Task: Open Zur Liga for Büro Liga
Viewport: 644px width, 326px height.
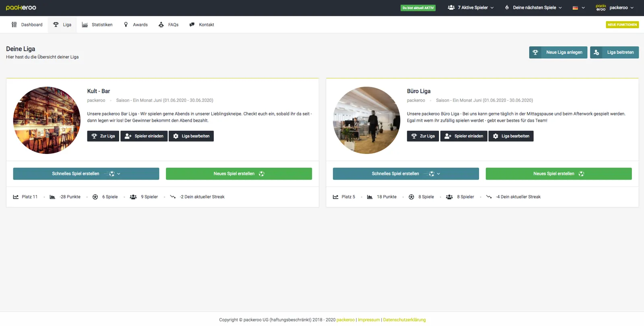Action: 423,136
